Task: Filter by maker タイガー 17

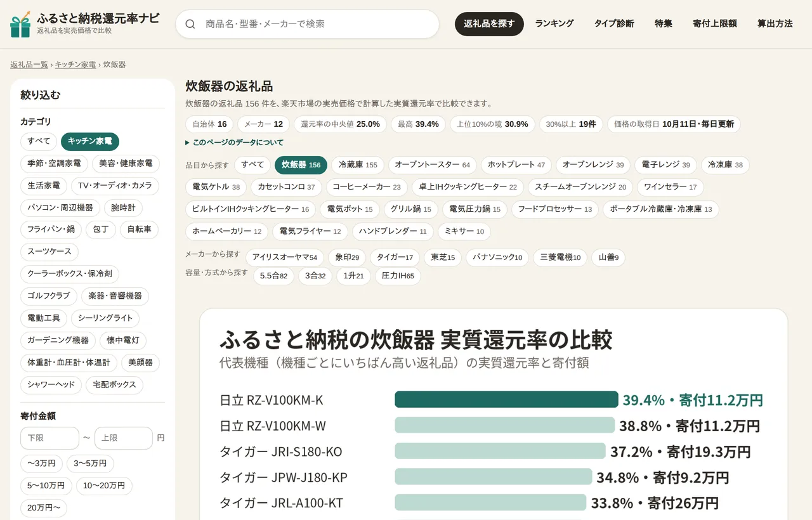Action: point(395,257)
